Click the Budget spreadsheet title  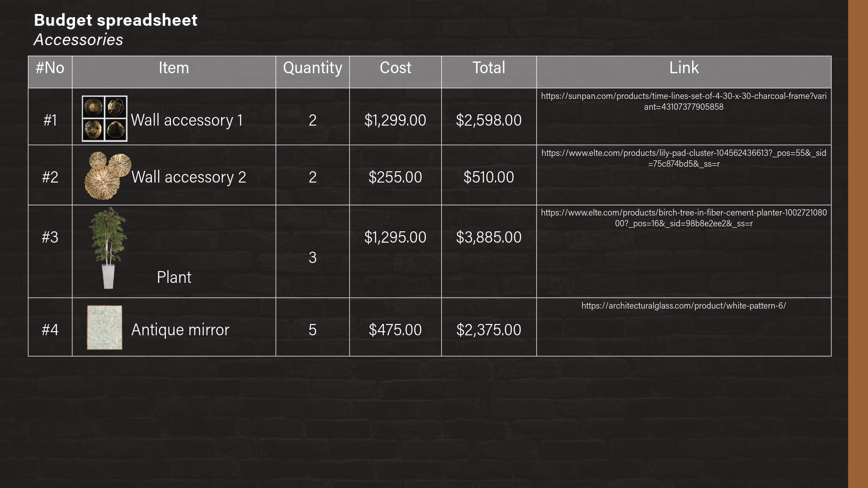(x=116, y=20)
